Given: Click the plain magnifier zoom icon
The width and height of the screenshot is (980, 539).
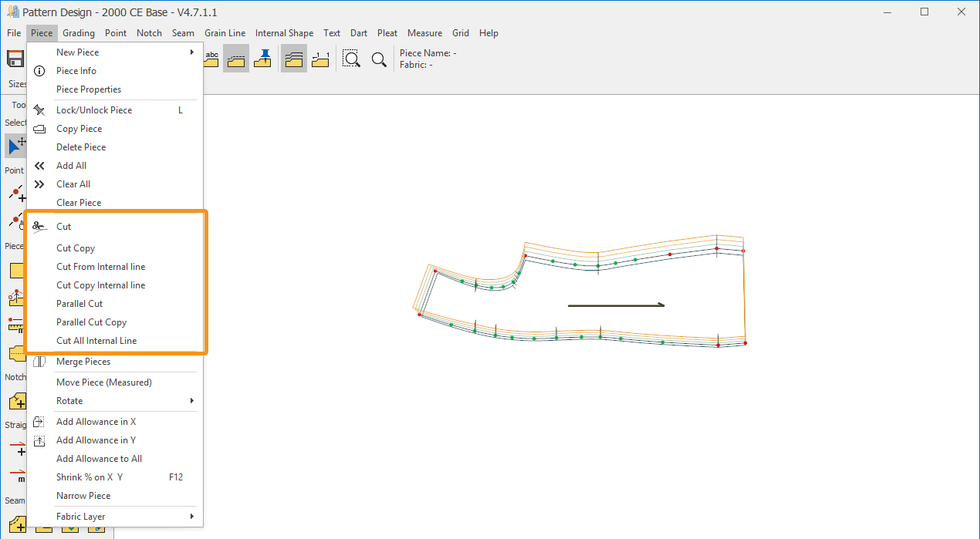Looking at the screenshot, I should pos(379,59).
